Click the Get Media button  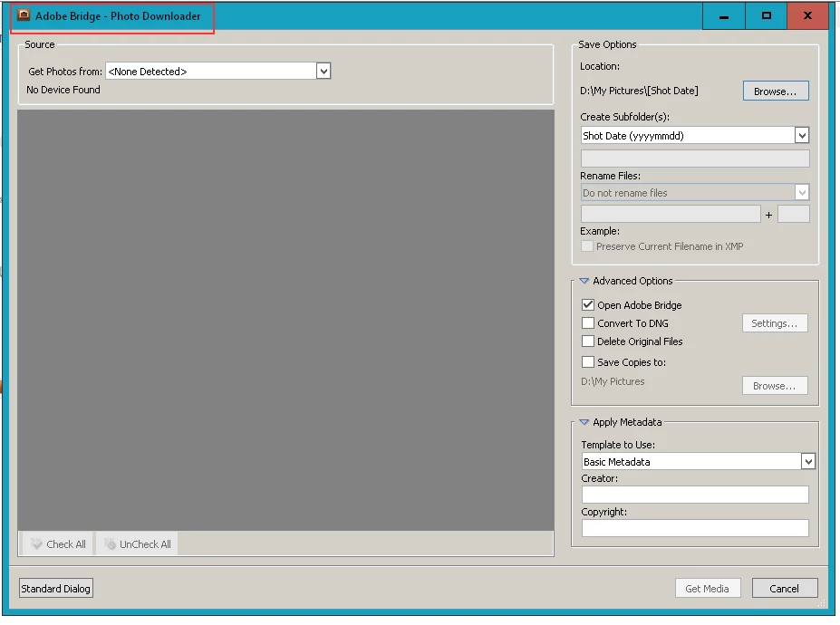tap(708, 588)
